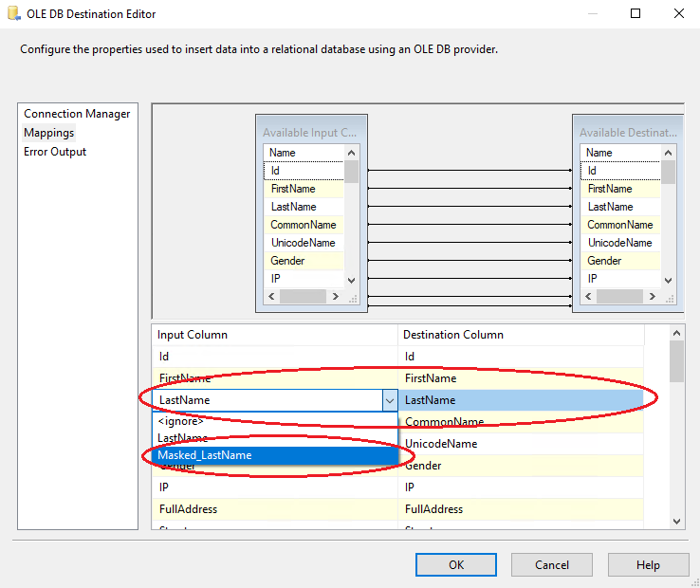The image size is (700, 588).
Task: Click CommonName in Available Input Columns list
Action: 303,225
